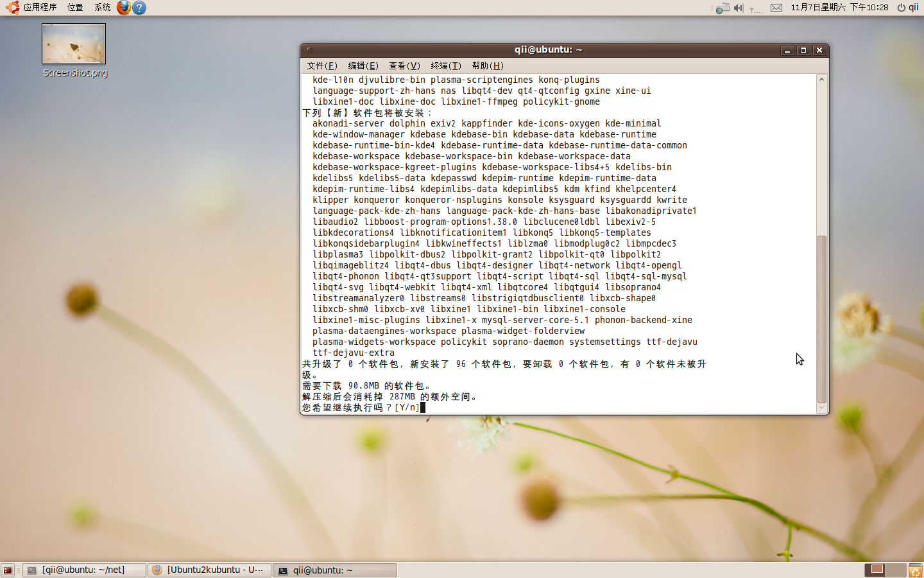
Task: Open the volume control speaker icon
Action: [x=739, y=8]
